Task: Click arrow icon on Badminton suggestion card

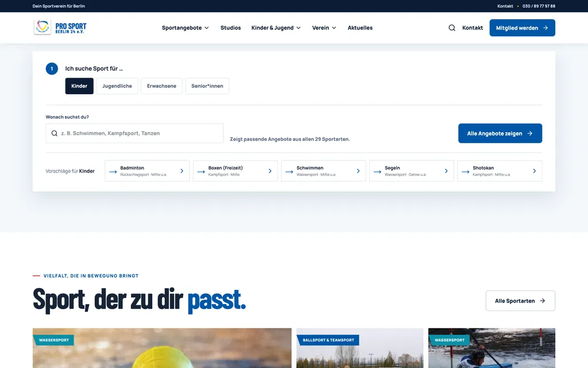Action: [x=113, y=171]
